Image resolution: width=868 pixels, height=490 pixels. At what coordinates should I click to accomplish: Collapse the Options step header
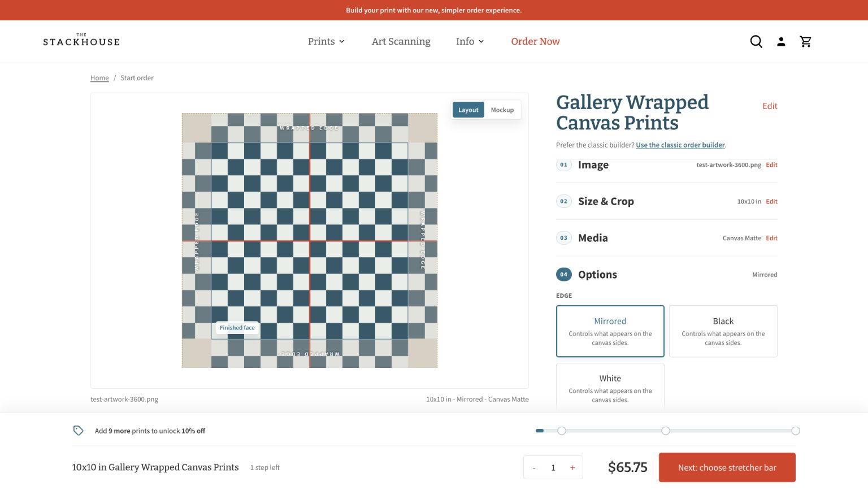[x=667, y=275]
